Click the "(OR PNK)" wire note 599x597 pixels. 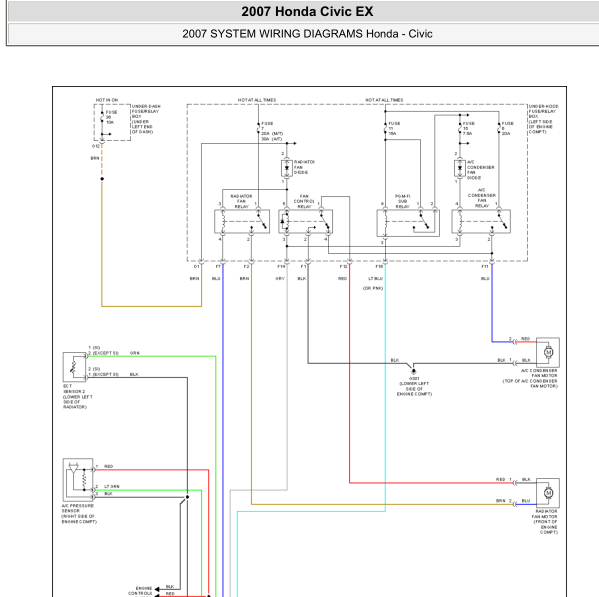(x=373, y=288)
